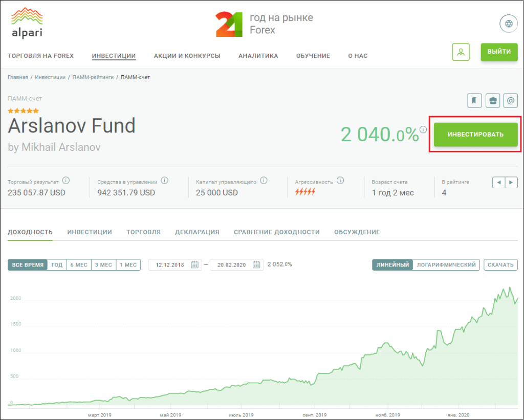Screen dimensions: 524x420
Task: Click the five-star rating
Action: 24,110
